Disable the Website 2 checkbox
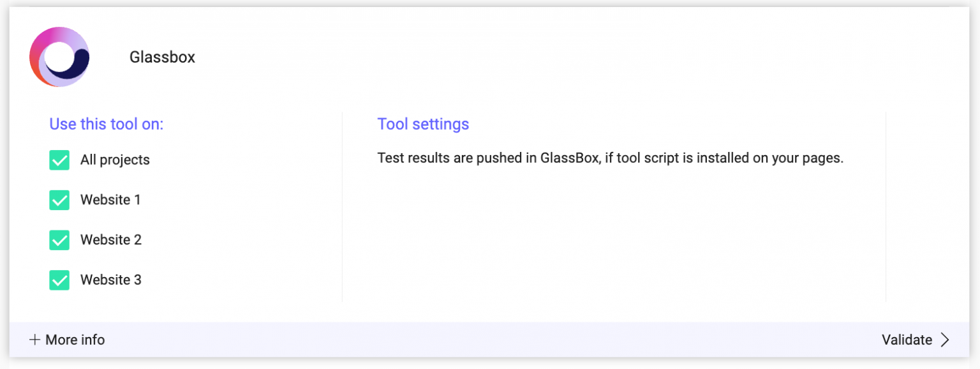Viewport: 980px width, 369px height. tap(59, 240)
